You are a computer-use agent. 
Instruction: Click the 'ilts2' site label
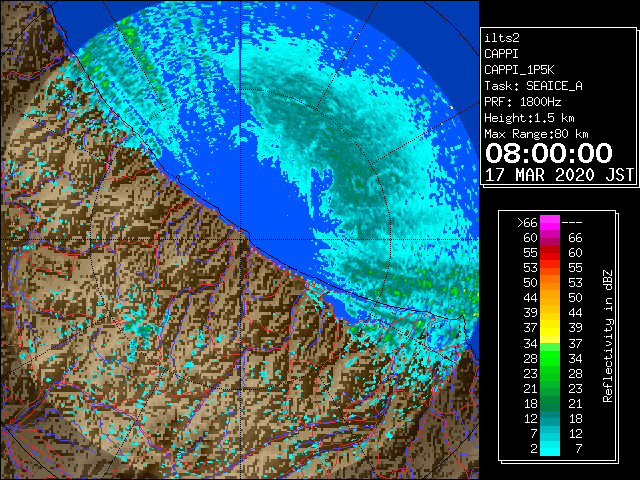pos(502,38)
